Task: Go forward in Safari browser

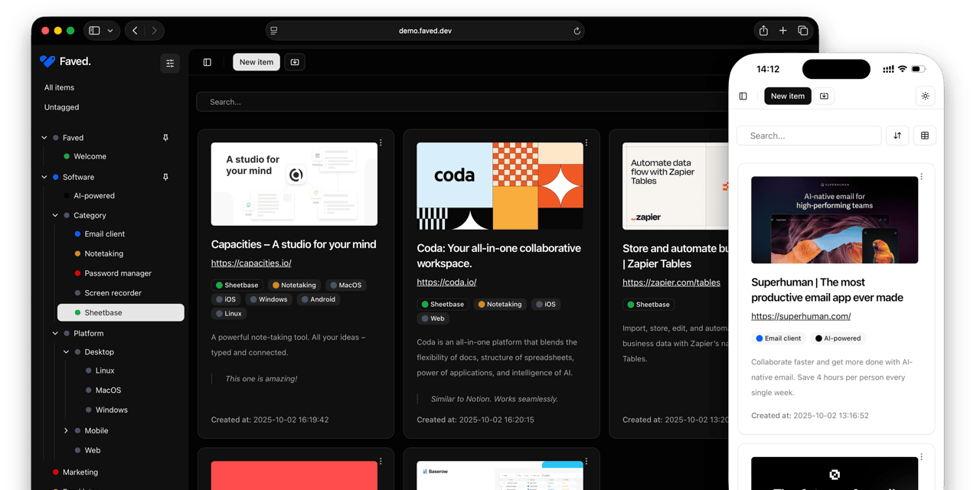Action: tap(155, 31)
